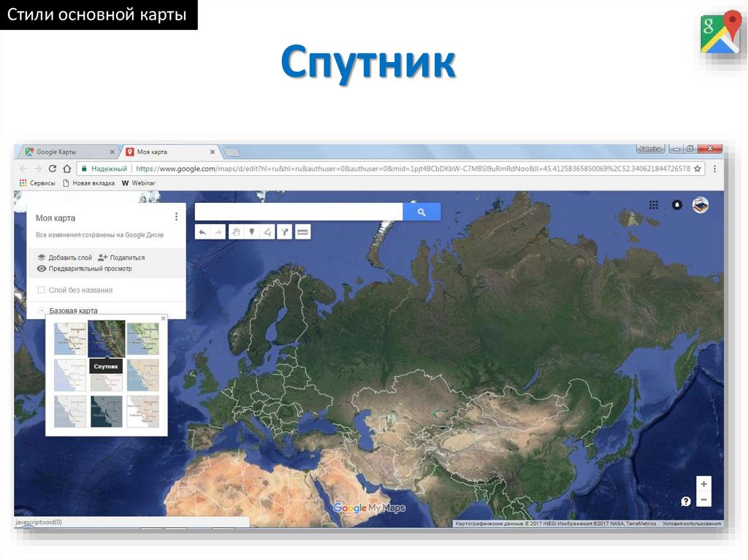The width and height of the screenshot is (748, 560).
Task: Open the Сервисы apps shortcut
Action: pos(37,183)
